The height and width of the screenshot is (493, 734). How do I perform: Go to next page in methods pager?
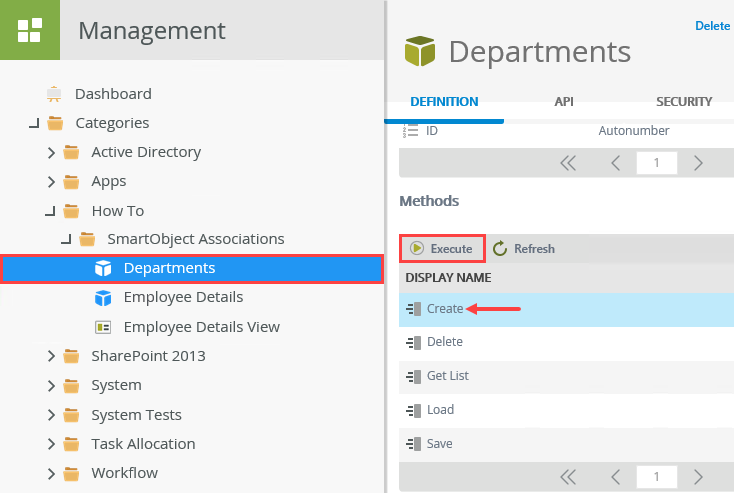point(698,477)
